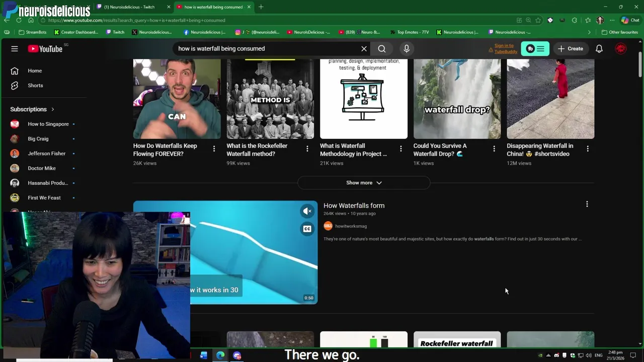Reload the page with the refresh button
The height and width of the screenshot is (362, 644).
(x=19, y=20)
